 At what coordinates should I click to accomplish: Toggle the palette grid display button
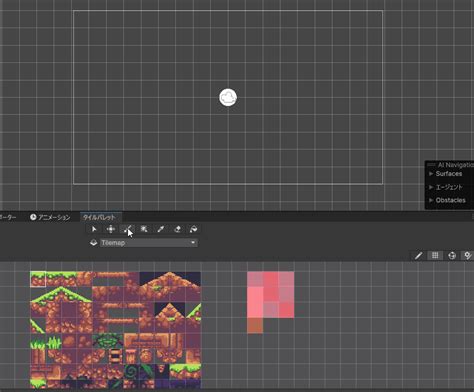pyautogui.click(x=435, y=256)
